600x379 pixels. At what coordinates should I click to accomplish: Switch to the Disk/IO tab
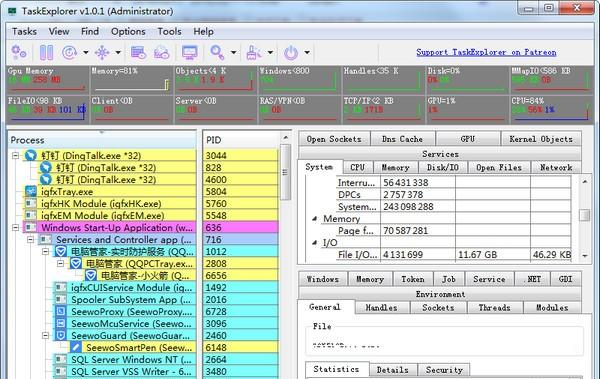(x=443, y=167)
